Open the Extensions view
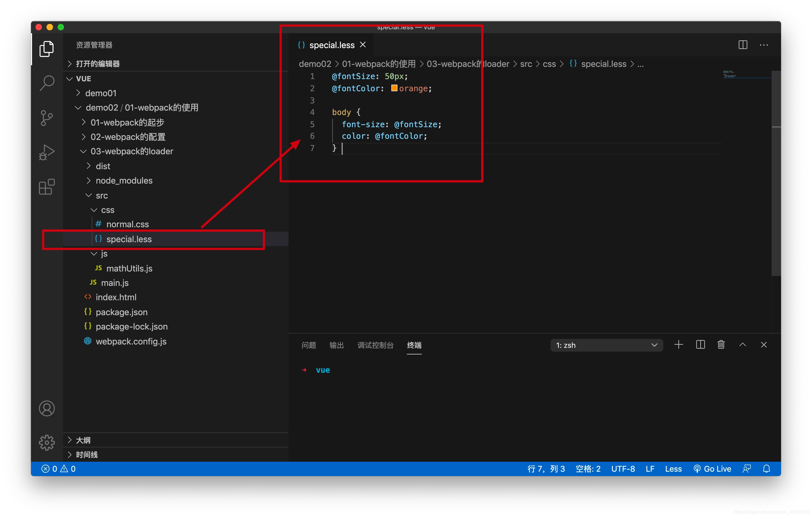This screenshot has height=517, width=812. (46, 187)
